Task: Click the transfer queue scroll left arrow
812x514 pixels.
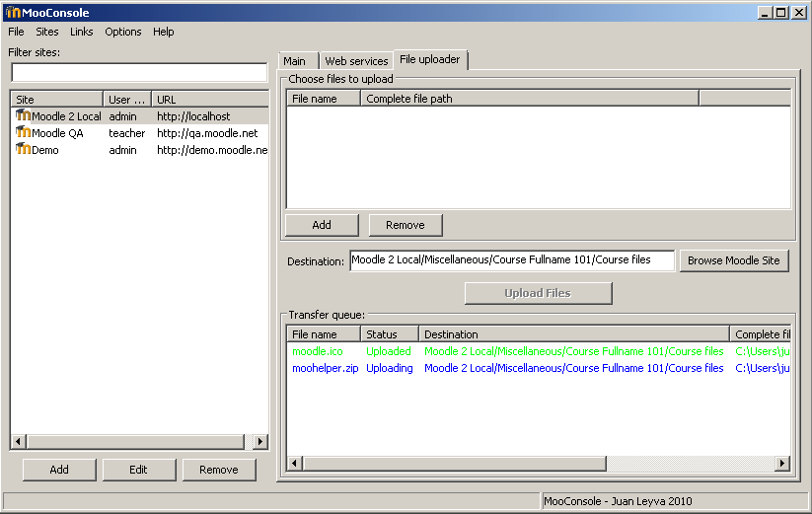Action: click(295, 463)
